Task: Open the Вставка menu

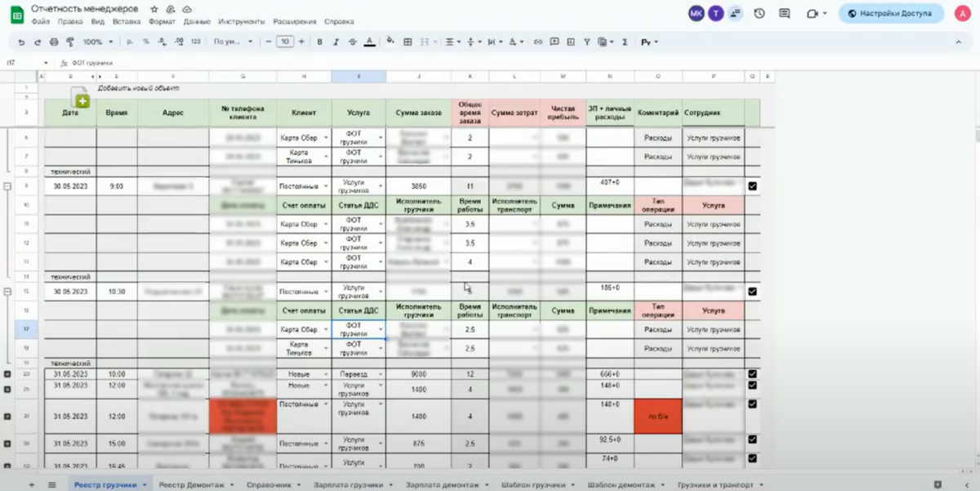Action: [x=127, y=21]
